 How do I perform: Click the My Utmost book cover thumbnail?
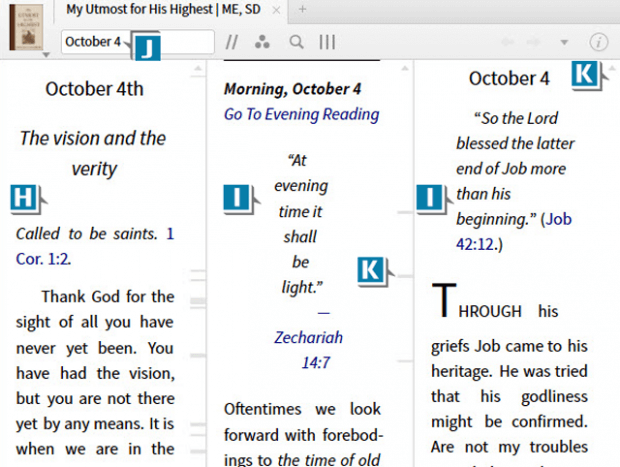[26, 27]
